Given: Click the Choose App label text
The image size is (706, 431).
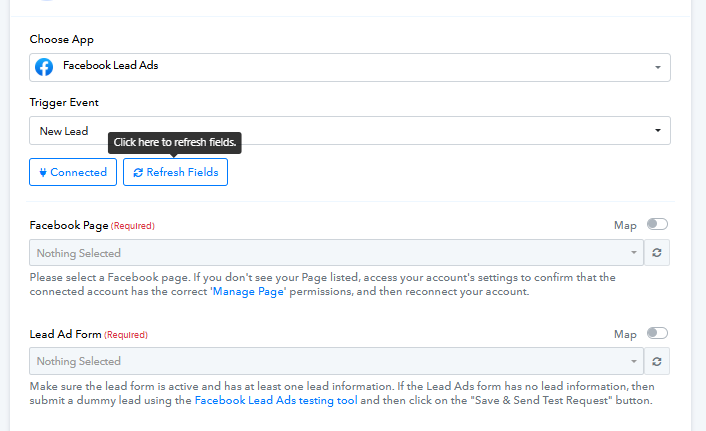Looking at the screenshot, I should 62,40.
